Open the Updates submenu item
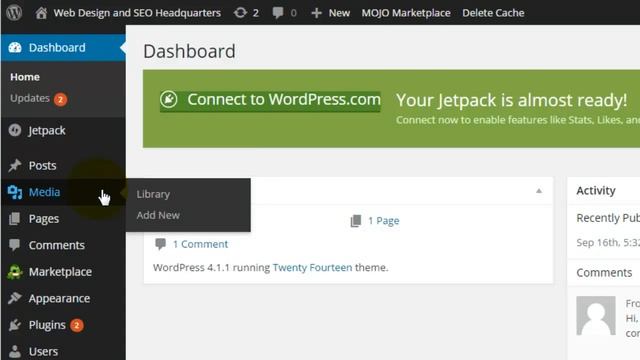Viewport: 640px width, 360px height. coord(30,98)
